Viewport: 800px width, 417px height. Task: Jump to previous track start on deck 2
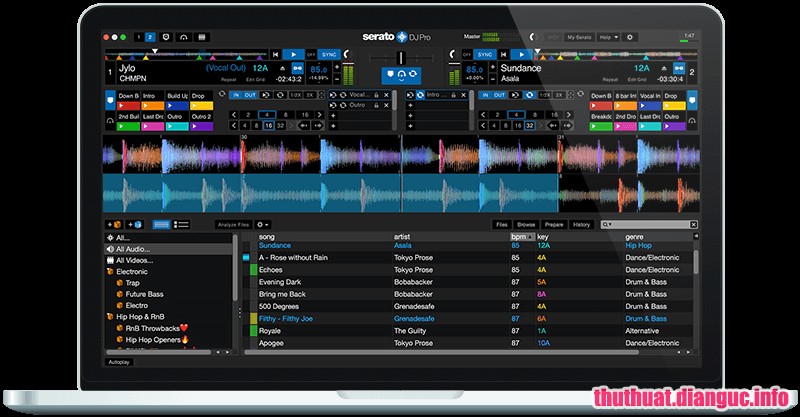[x=503, y=54]
